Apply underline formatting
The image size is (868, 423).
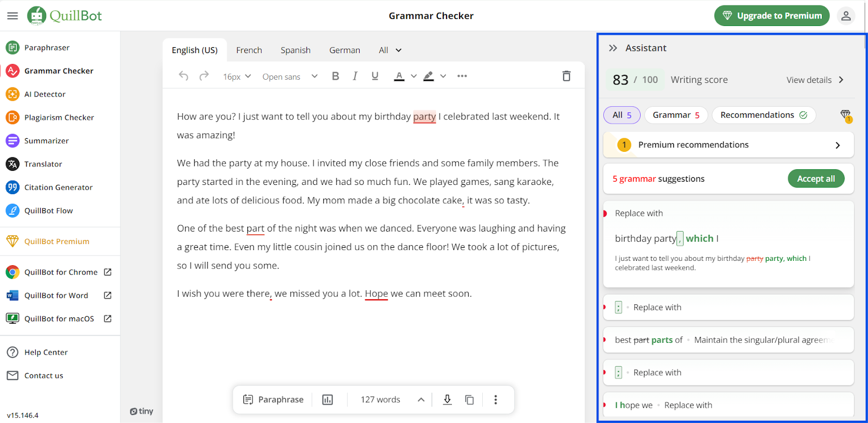[x=375, y=76]
